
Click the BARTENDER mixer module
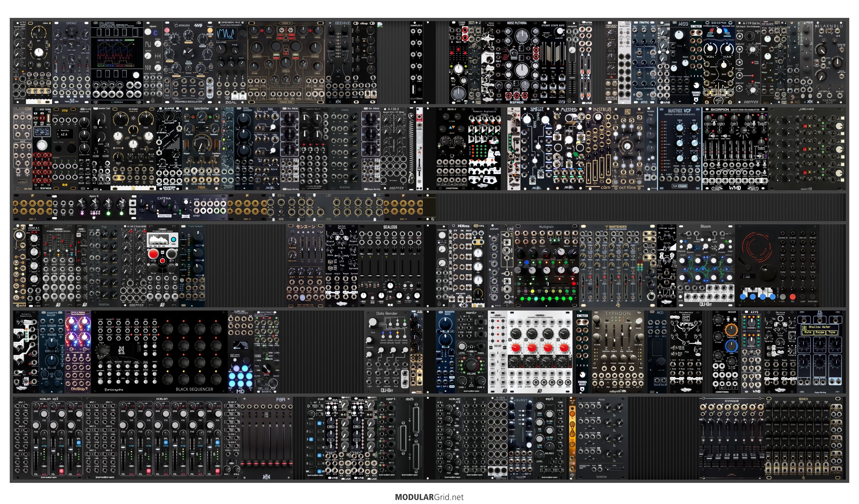(618, 265)
